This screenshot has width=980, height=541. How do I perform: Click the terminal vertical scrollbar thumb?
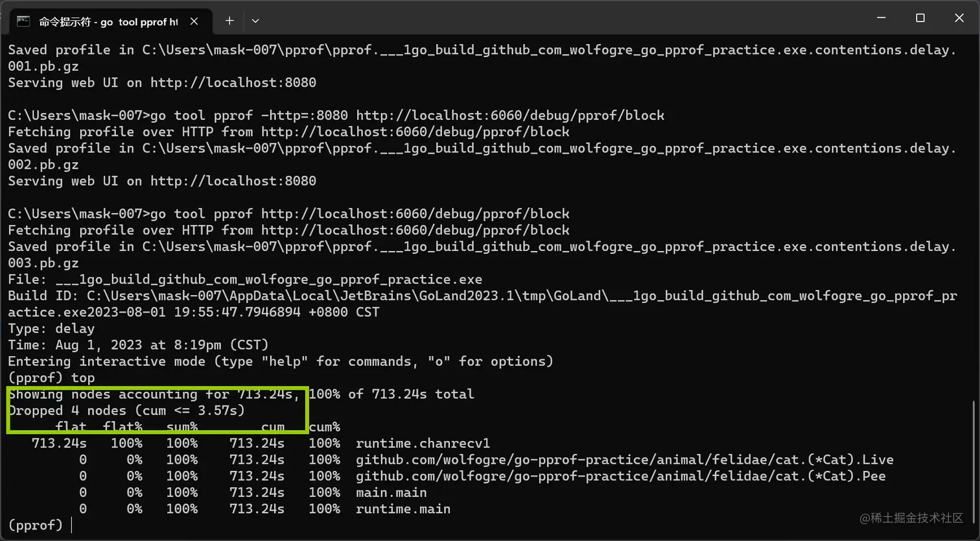[974, 462]
